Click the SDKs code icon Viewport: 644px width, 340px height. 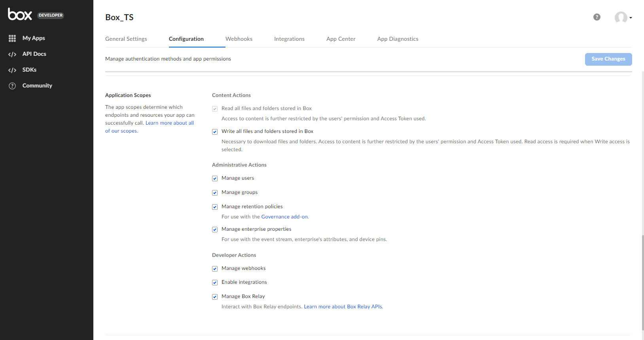pyautogui.click(x=12, y=70)
